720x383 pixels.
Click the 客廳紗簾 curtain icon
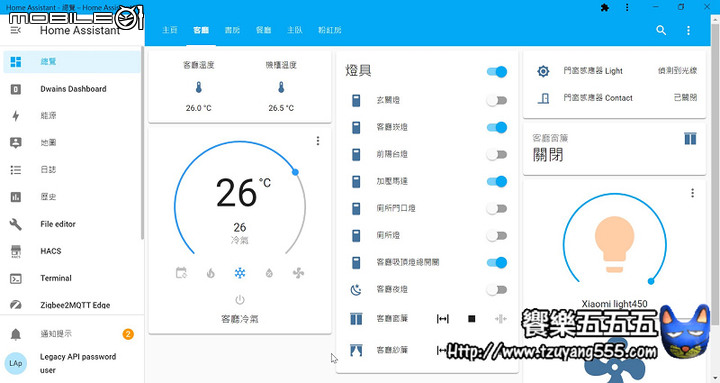tap(356, 350)
